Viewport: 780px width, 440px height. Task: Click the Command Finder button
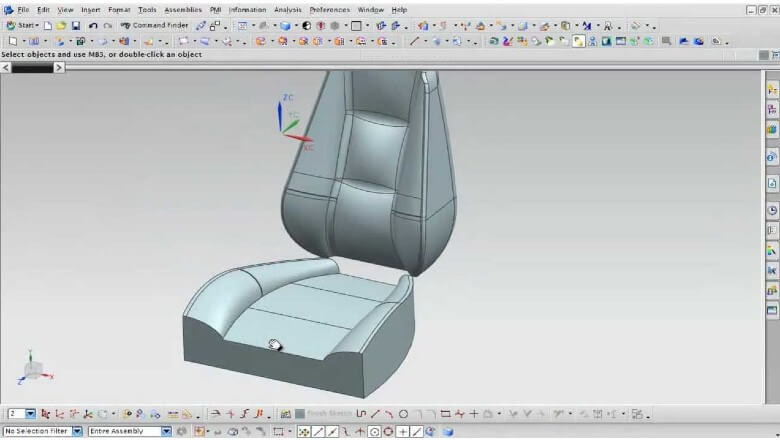coord(154,25)
